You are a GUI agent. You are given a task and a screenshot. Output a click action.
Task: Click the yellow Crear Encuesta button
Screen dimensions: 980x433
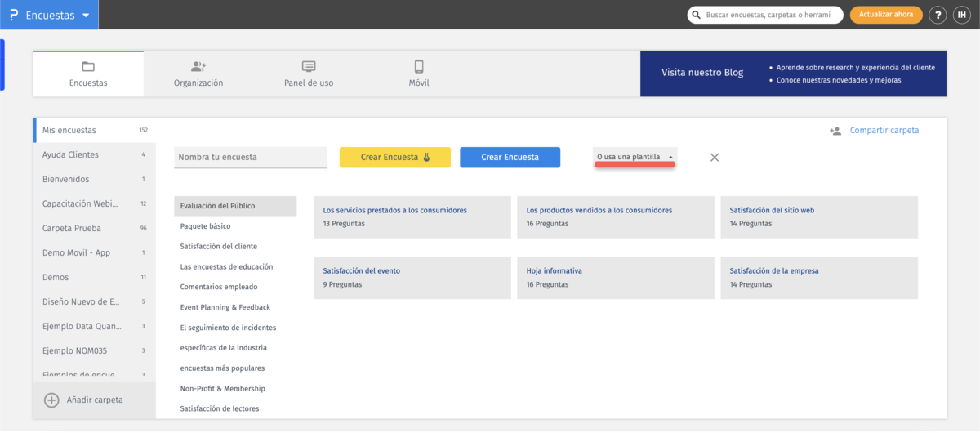pos(395,157)
